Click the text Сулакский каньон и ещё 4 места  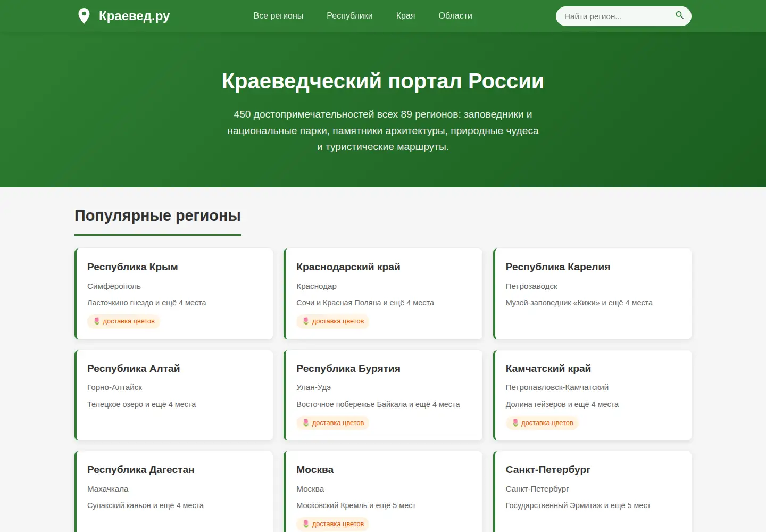146,505
